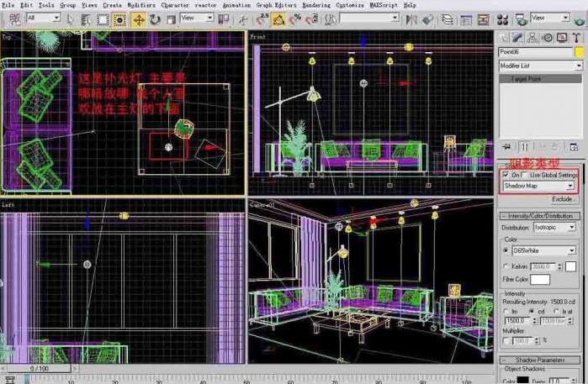Image resolution: width=588 pixels, height=384 pixels.
Task: Toggle the shadows On checkbox
Action: point(506,175)
